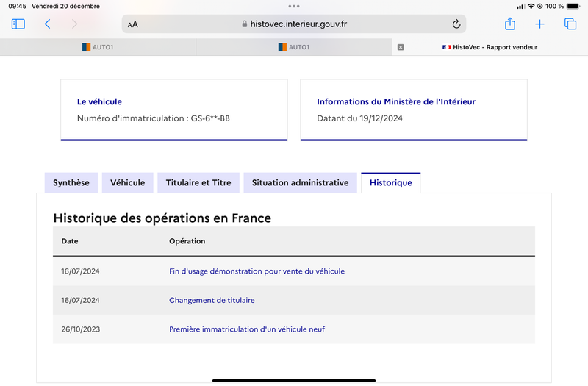The width and height of the screenshot is (588, 386).
Task: Show the tab overview
Action: (x=570, y=24)
